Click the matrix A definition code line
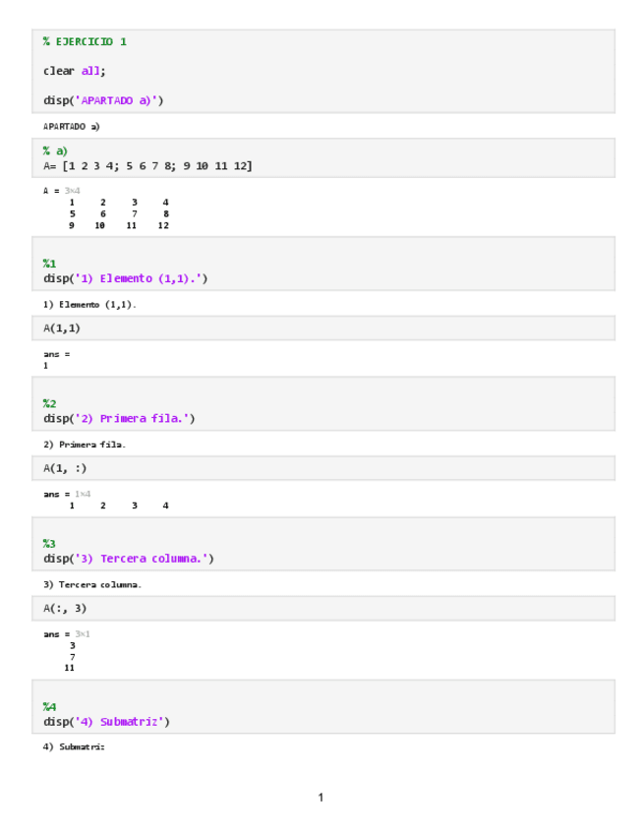 (x=147, y=166)
